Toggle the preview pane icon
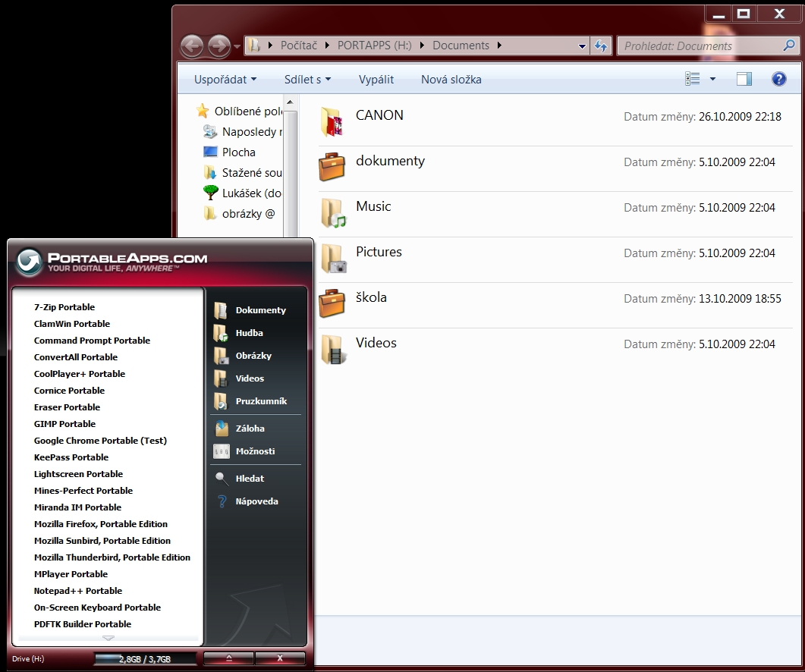Image resolution: width=805 pixels, height=672 pixels. [744, 79]
